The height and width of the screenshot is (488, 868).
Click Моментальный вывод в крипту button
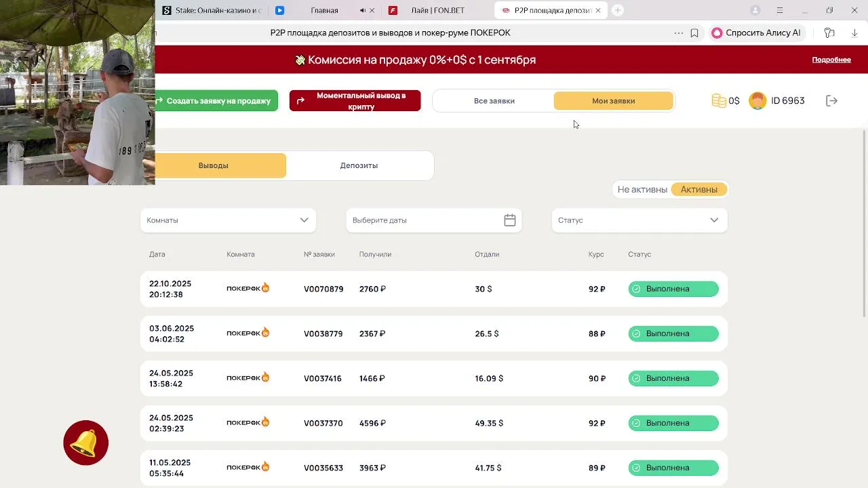click(355, 101)
